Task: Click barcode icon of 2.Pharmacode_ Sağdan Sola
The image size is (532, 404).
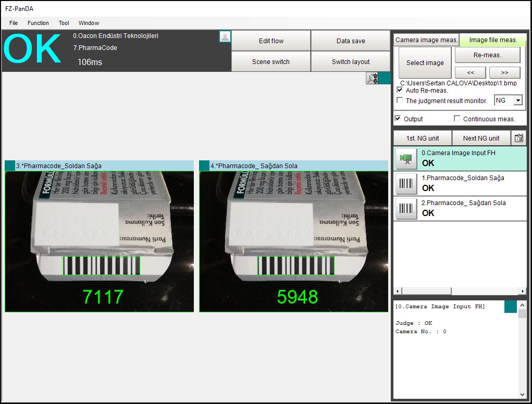Action: click(406, 208)
